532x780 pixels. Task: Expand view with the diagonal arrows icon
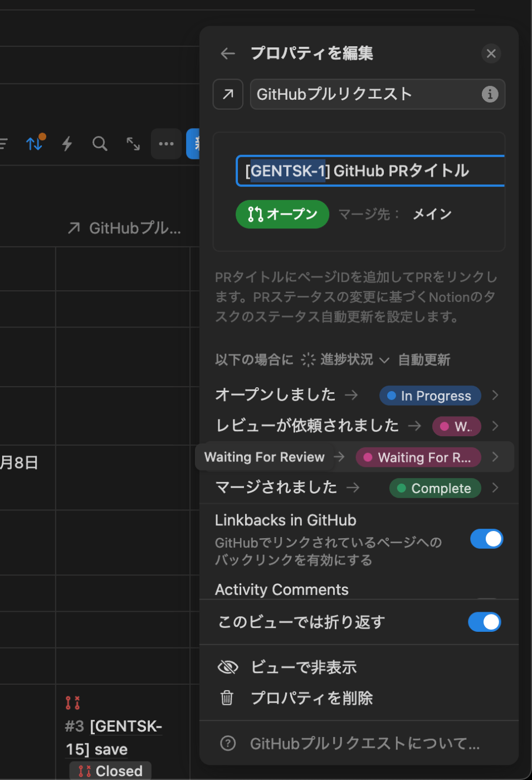click(133, 144)
